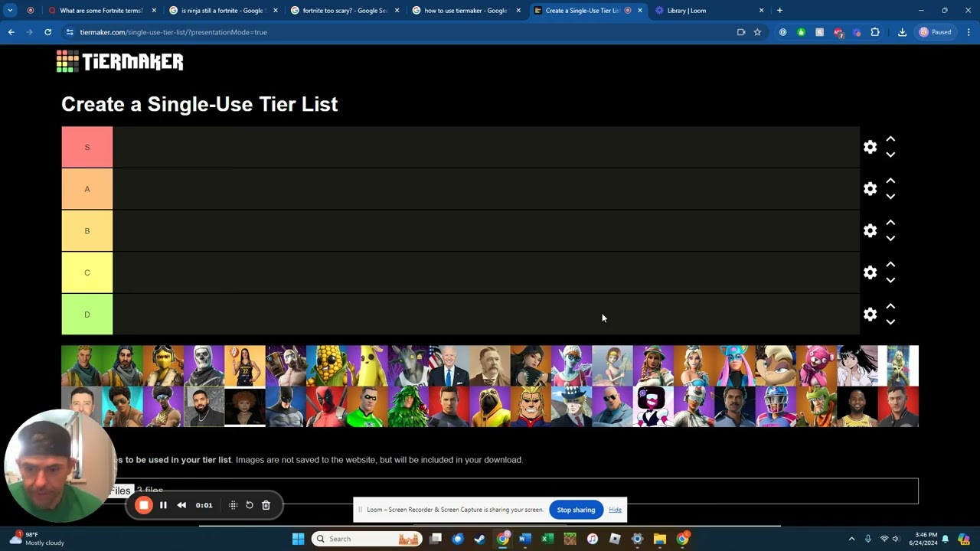The width and height of the screenshot is (980, 551).
Task: Switch to 'fortnite too scary?' tab
Action: coord(344,11)
